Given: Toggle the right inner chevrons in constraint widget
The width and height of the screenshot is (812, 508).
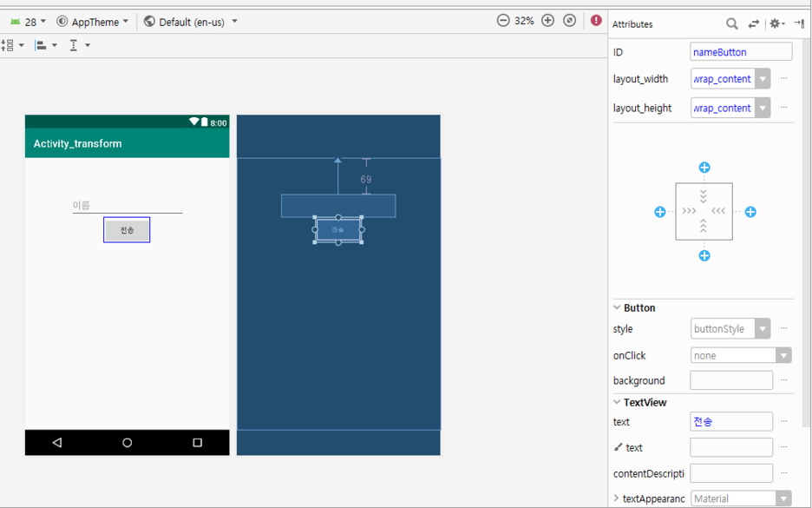Looking at the screenshot, I should 718,211.
